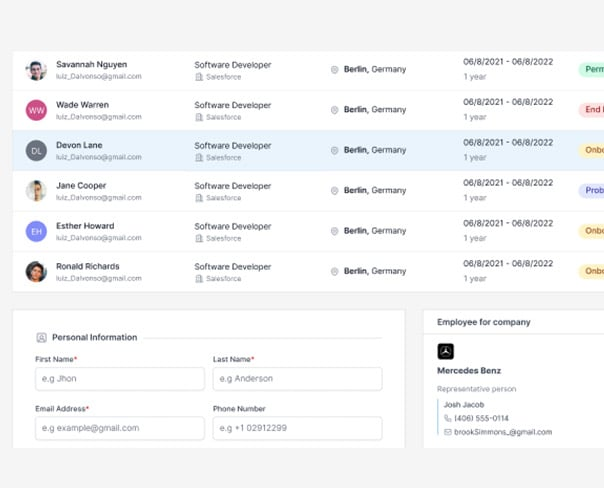Click into the Phone Number field
This screenshot has height=488, width=604.
[x=297, y=428]
